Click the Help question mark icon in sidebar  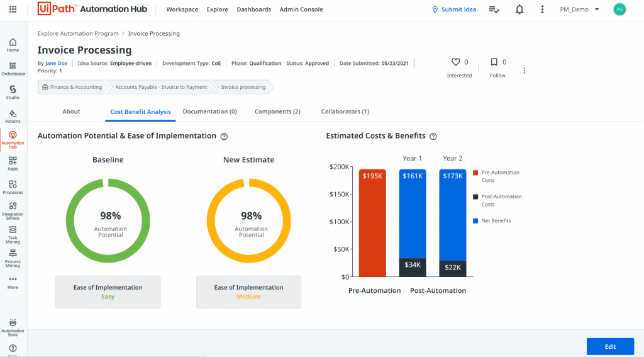pos(13,349)
